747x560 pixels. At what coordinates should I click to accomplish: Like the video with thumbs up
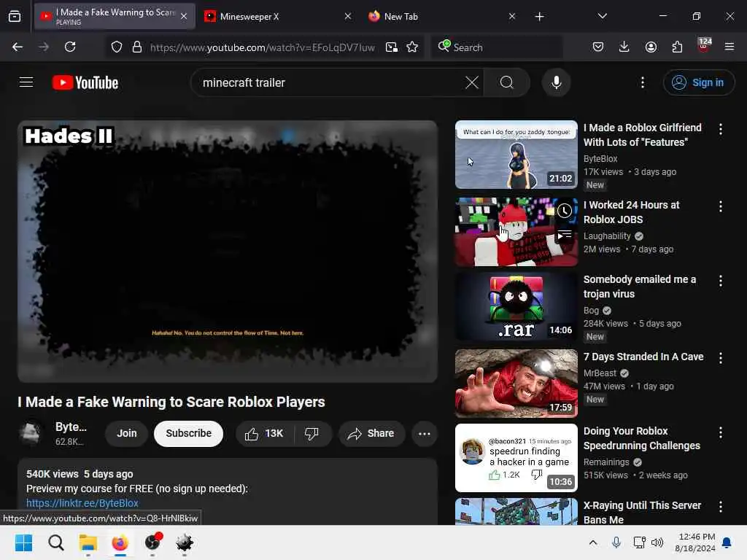(x=264, y=433)
